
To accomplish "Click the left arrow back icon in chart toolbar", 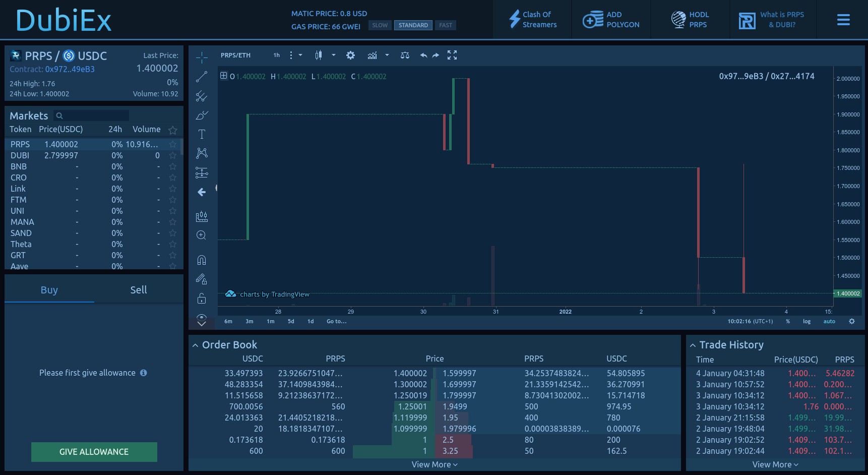I will click(x=202, y=192).
